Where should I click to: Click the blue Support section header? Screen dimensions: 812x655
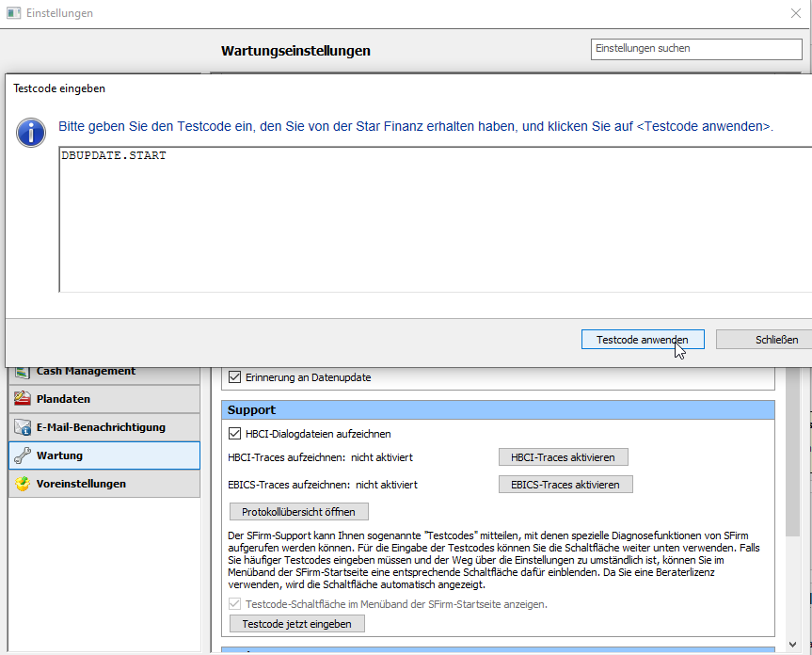(x=498, y=410)
